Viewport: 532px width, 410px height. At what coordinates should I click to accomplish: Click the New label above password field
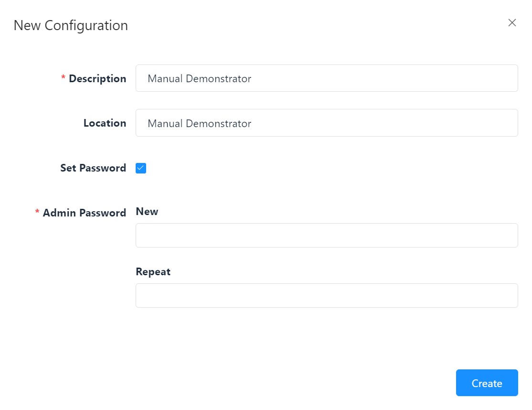[147, 212]
